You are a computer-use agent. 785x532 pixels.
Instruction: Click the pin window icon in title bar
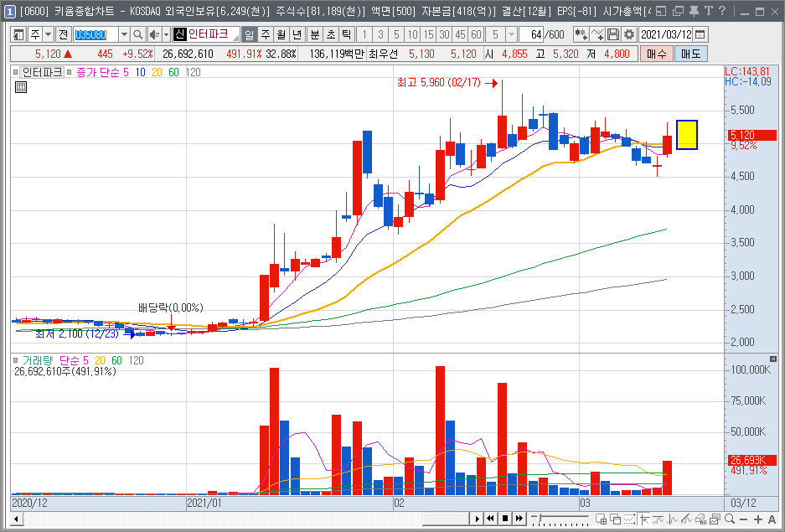(694, 11)
